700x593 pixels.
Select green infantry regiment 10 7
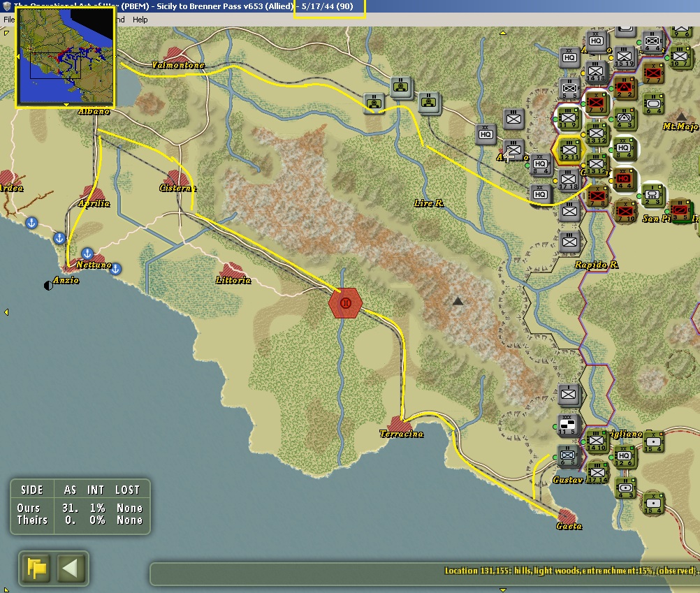[x=680, y=57]
